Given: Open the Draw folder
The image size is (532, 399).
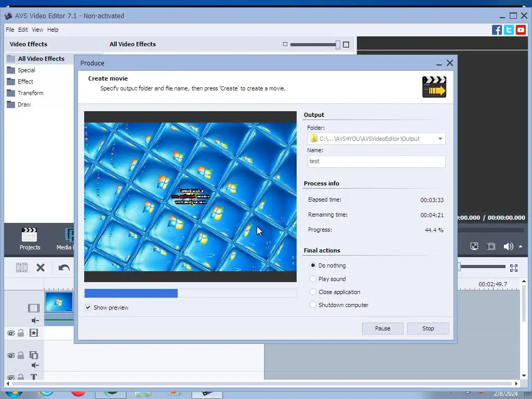Looking at the screenshot, I should [19, 104].
